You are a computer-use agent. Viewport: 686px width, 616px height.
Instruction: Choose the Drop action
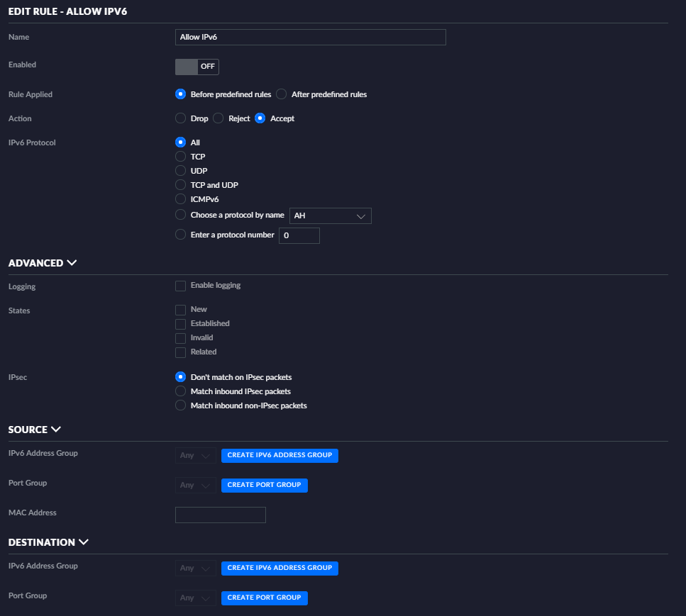pyautogui.click(x=180, y=118)
